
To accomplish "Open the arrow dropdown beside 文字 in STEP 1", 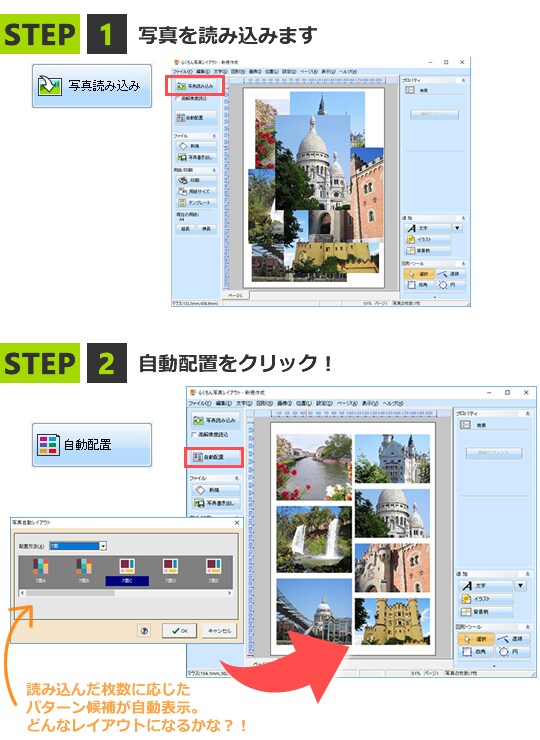I will pyautogui.click(x=457, y=228).
